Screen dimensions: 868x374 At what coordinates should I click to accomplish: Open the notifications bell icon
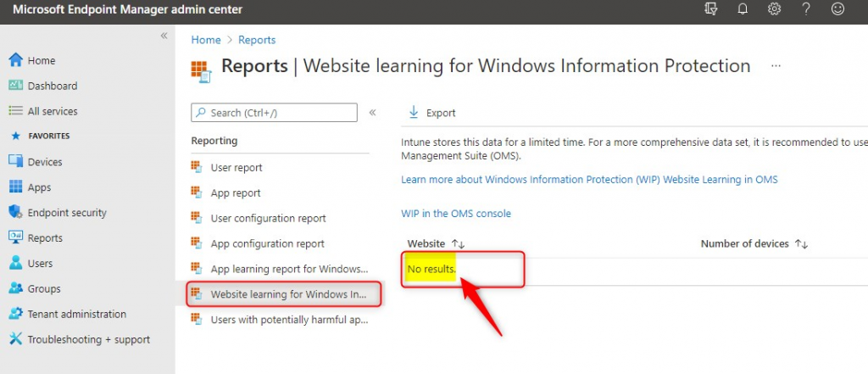click(x=743, y=9)
